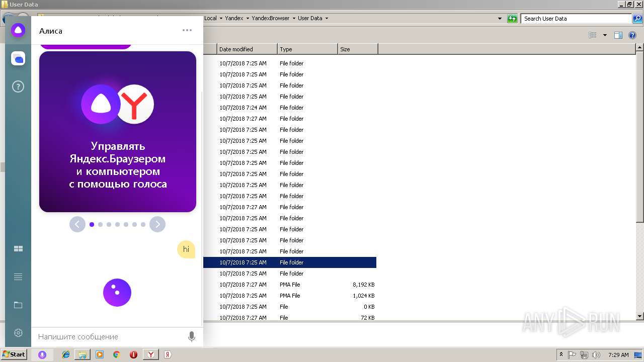Open the Action Center flag icon
Viewport: 644px width, 362px height.
click(573, 354)
